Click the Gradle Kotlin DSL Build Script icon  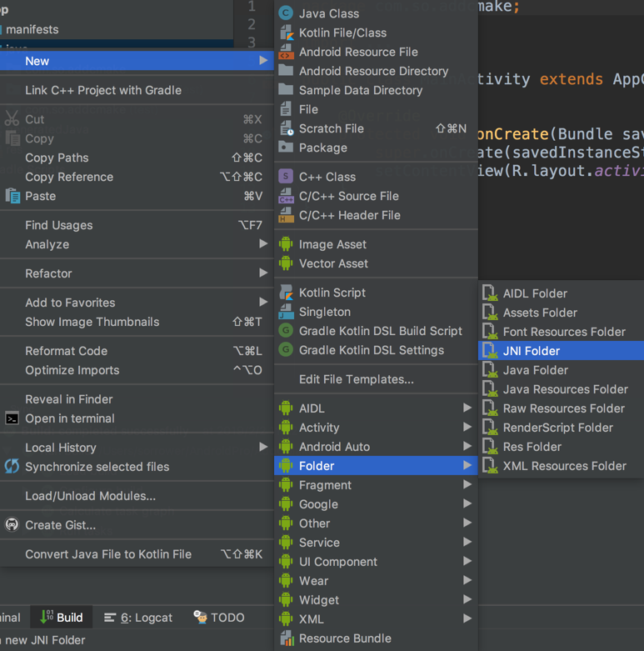tap(286, 331)
